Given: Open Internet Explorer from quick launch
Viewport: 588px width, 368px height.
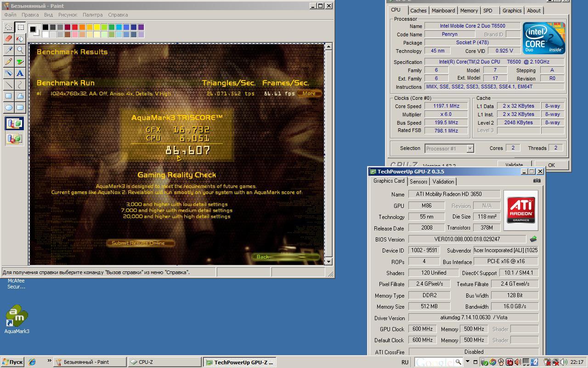Looking at the screenshot, I should pyautogui.click(x=32, y=362).
